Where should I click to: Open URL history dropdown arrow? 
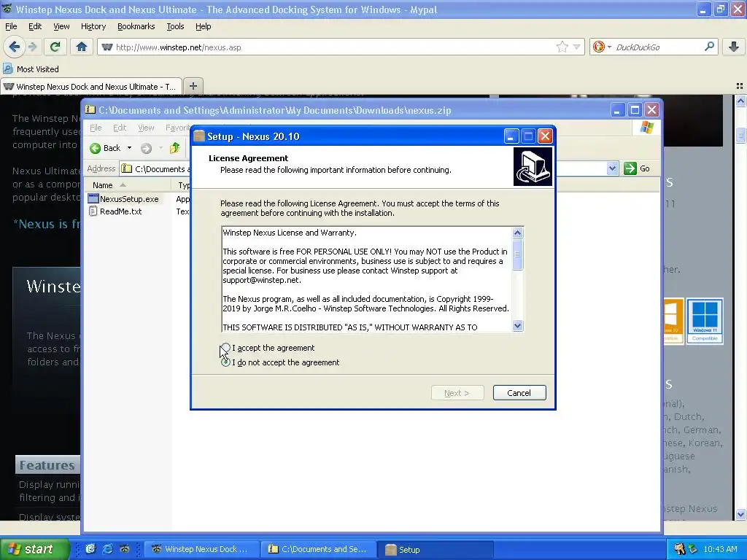pos(576,47)
